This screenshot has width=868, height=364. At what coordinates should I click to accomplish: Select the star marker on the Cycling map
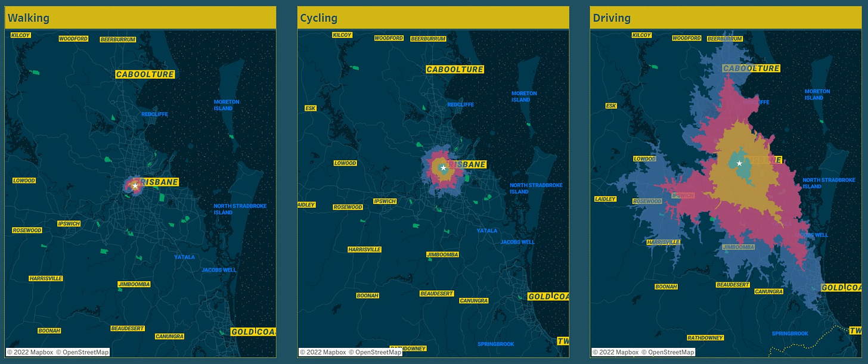[444, 168]
